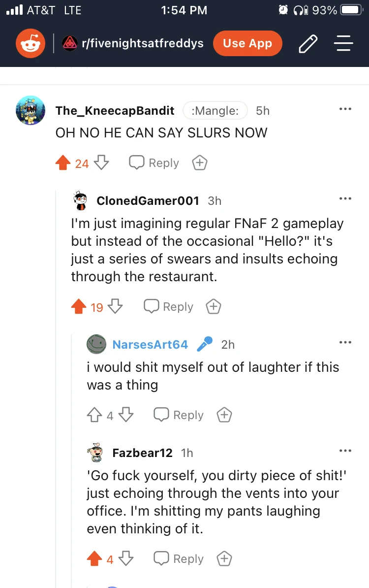Click the microphone icon beside NarsesArt64

click(x=205, y=344)
